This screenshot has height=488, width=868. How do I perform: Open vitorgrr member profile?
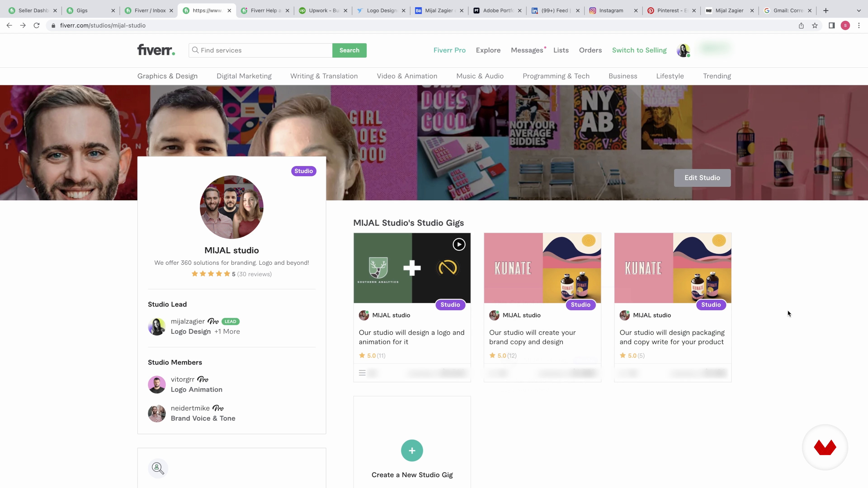(x=182, y=379)
